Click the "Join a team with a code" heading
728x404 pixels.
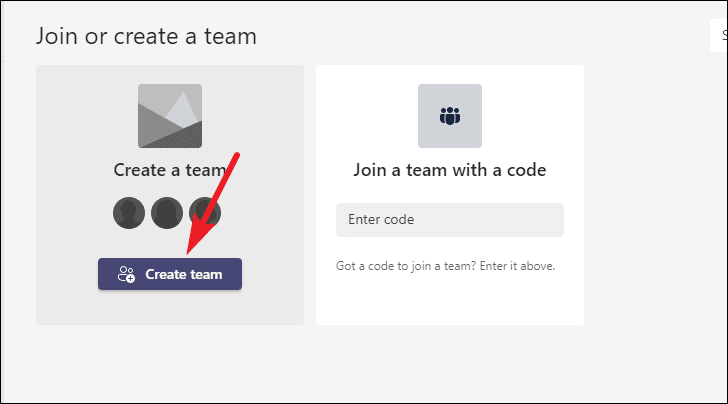[x=450, y=170]
